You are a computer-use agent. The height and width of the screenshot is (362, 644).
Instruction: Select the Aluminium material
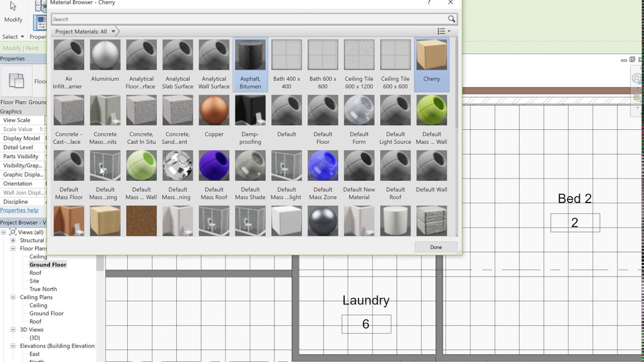pos(105,64)
